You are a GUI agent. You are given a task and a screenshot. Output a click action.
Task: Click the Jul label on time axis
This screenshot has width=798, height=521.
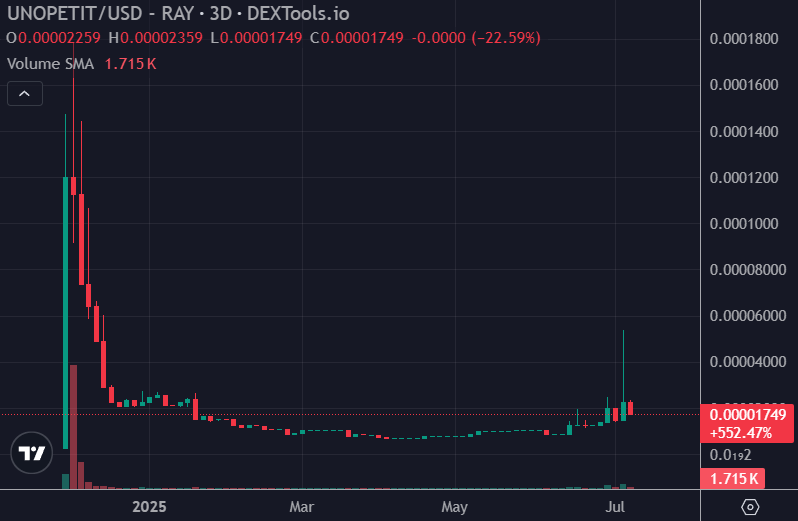click(x=615, y=507)
